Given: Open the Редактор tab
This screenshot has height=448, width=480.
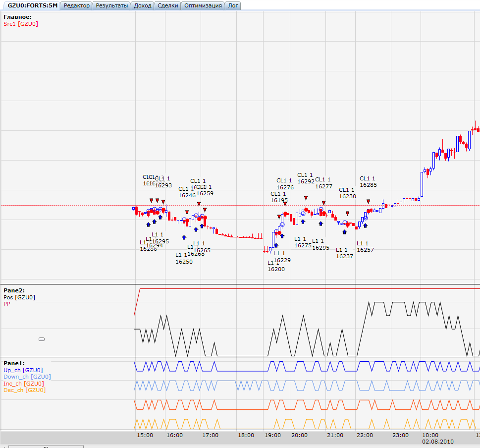Looking at the screenshot, I should [x=77, y=5].
